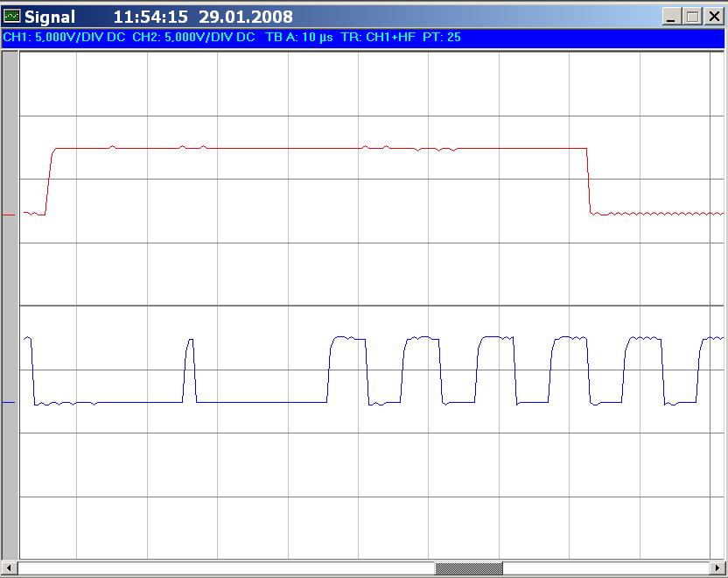The height and width of the screenshot is (578, 728).
Task: Click the PT: 25 text
Action: pyautogui.click(x=442, y=37)
